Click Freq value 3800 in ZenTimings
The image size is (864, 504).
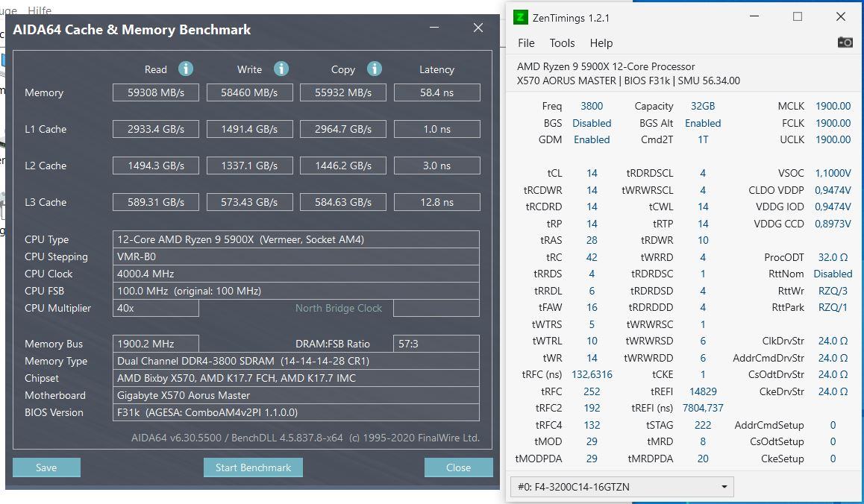(591, 106)
